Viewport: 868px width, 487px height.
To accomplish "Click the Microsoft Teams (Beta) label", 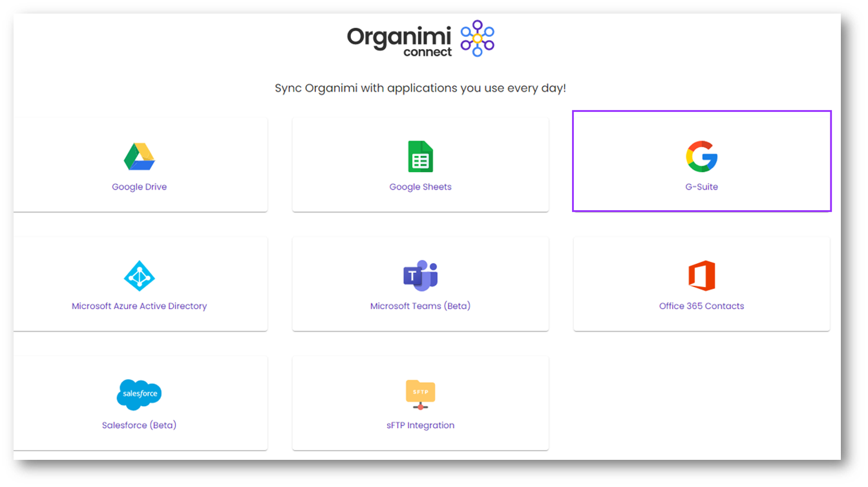I will pyautogui.click(x=420, y=306).
